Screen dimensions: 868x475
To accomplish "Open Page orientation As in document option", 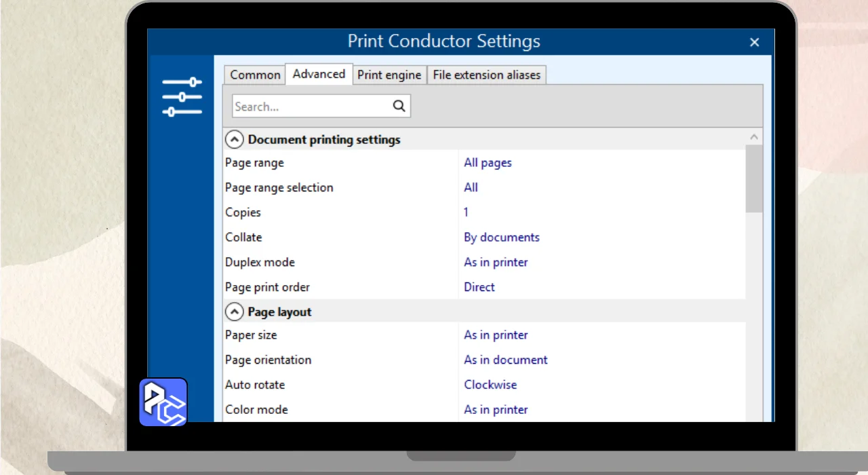I will point(505,360).
